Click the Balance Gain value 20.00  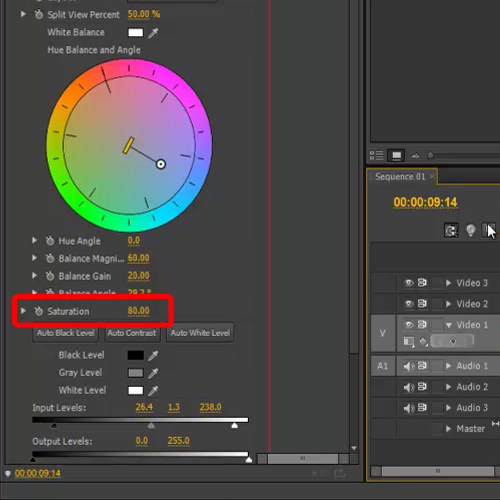[139, 276]
